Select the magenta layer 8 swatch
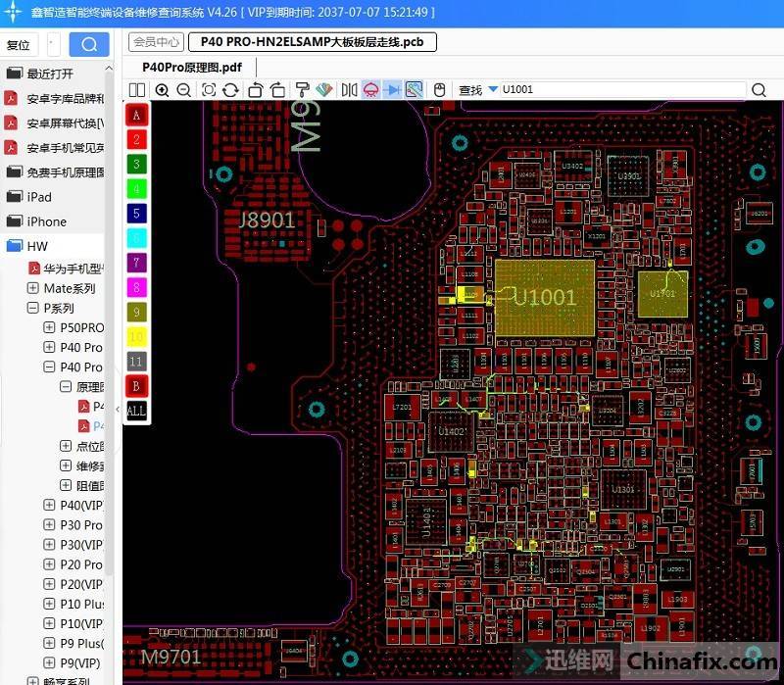Viewport: 784px width, 685px height. (x=137, y=287)
